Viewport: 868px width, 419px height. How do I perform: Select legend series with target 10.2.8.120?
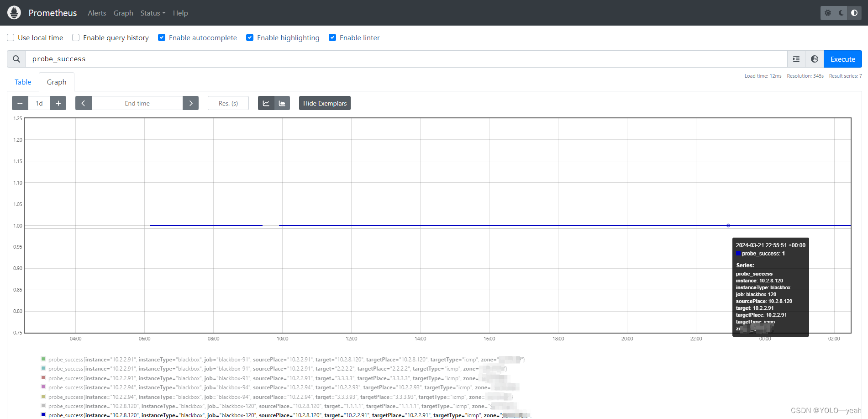(286, 360)
